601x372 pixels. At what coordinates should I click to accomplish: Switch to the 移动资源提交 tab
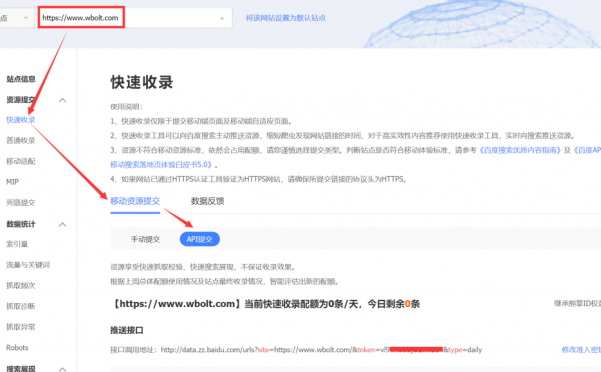pos(135,201)
